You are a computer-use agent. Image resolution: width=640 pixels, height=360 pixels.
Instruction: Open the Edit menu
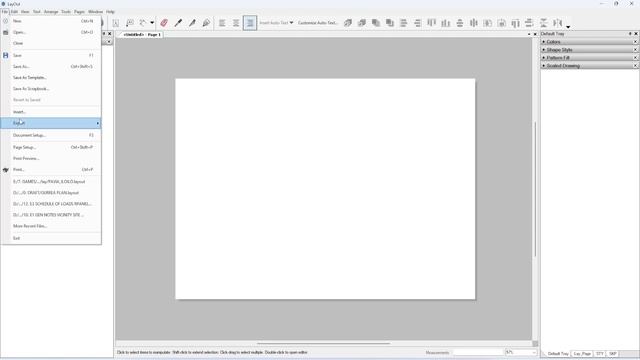pos(14,12)
